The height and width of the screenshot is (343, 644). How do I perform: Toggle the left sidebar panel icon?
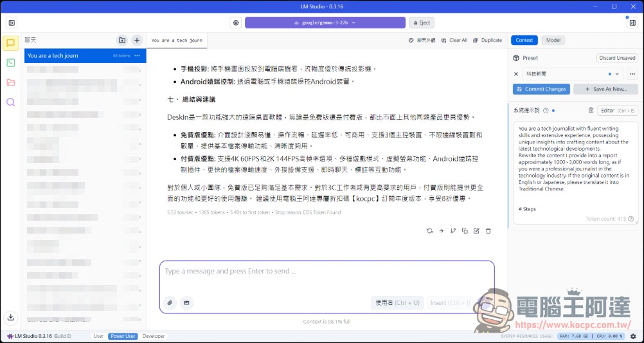tap(12, 23)
